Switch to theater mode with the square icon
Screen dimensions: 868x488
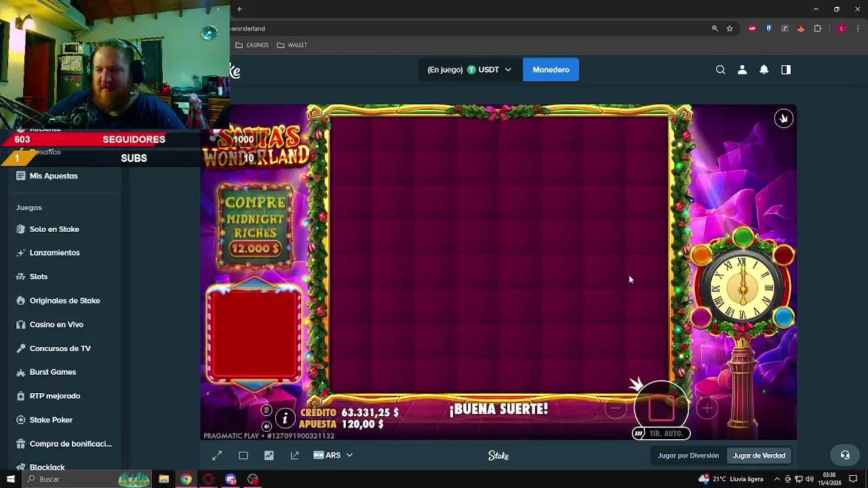(x=243, y=455)
